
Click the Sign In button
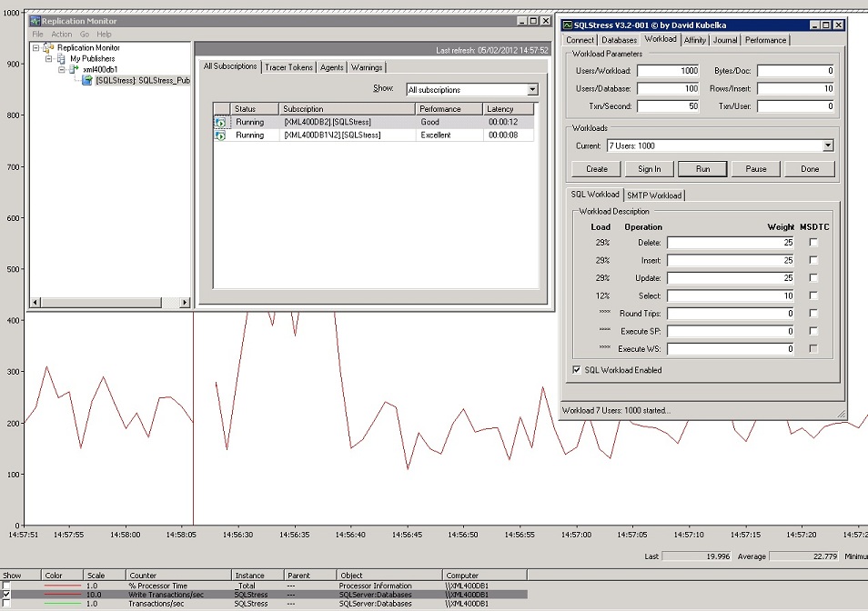[649, 169]
